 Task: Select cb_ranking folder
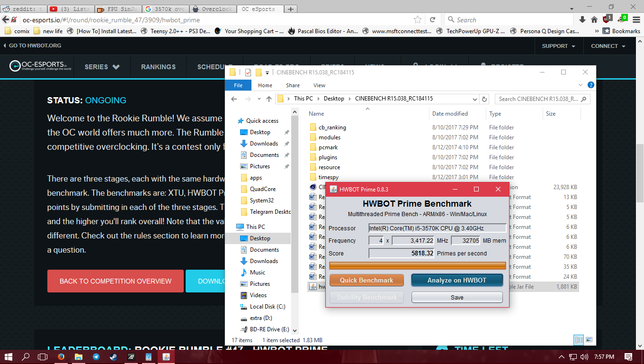point(332,127)
